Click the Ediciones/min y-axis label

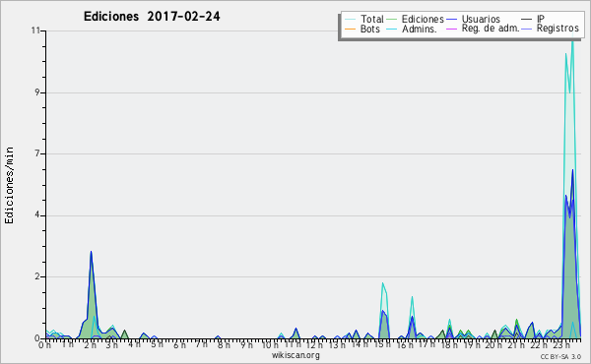(x=9, y=185)
